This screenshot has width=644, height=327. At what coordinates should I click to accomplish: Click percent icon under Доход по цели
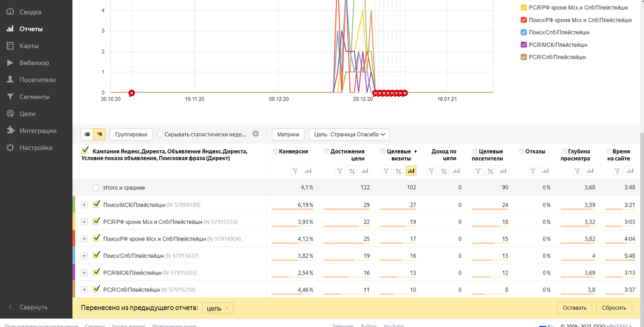click(x=444, y=171)
